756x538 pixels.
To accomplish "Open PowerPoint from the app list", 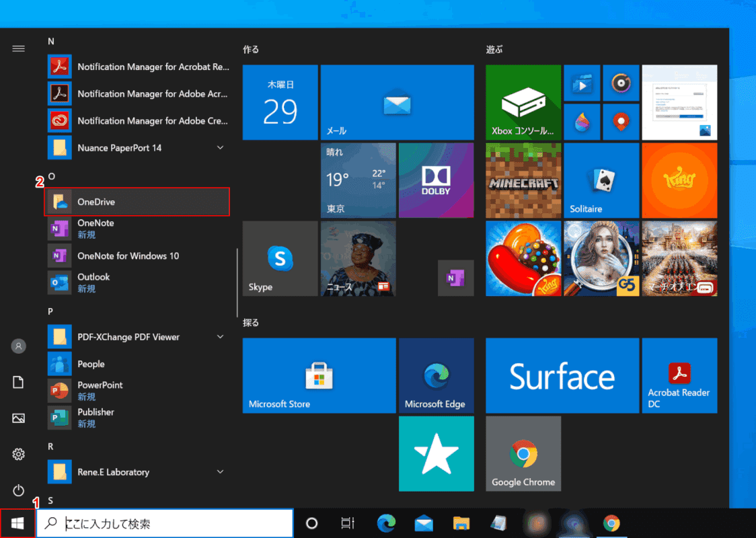I will (137, 391).
